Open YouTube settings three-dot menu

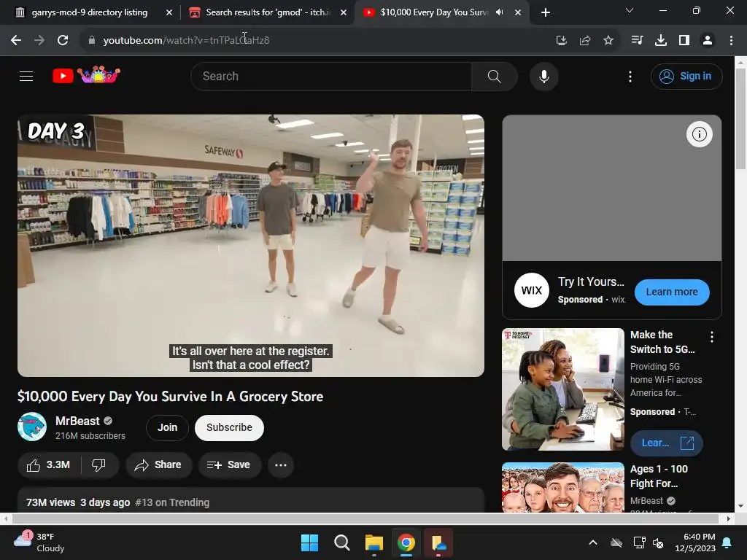click(x=630, y=76)
